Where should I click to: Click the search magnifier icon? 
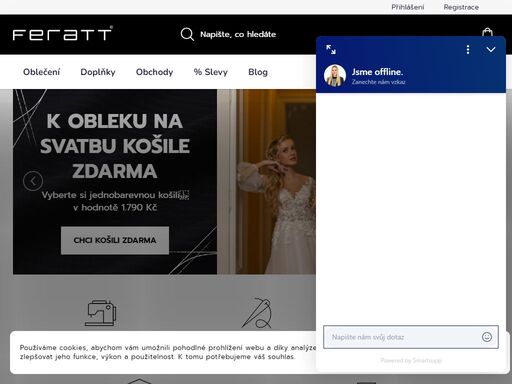187,34
